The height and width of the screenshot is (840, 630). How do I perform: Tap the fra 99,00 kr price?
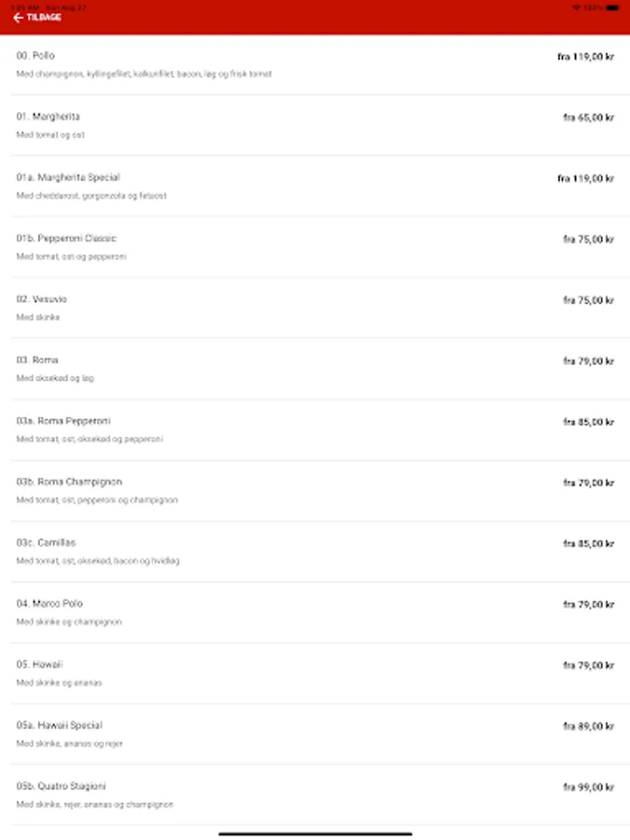click(588, 787)
